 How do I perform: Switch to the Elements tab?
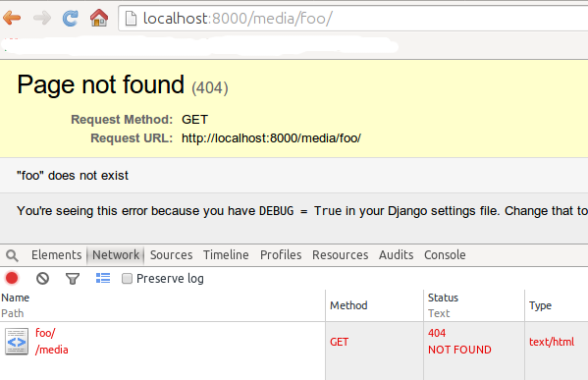pos(56,255)
